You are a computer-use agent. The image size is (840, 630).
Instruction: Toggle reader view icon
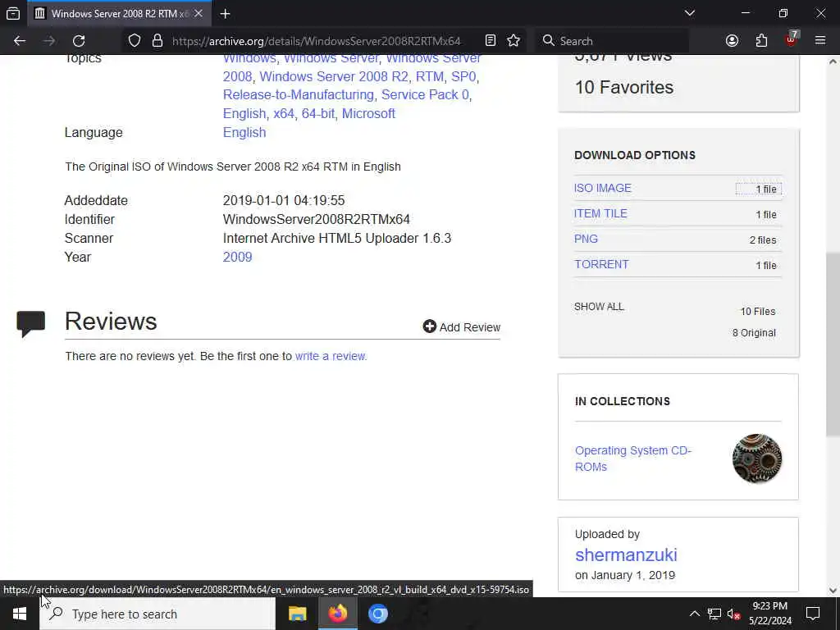click(491, 41)
